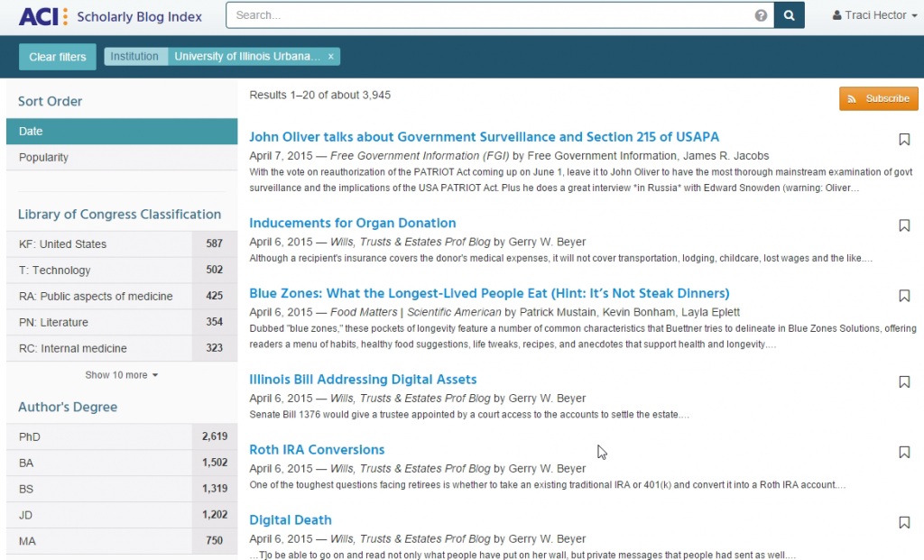Filter authors with BS degree
The width and height of the screenshot is (924, 560).
click(122, 489)
